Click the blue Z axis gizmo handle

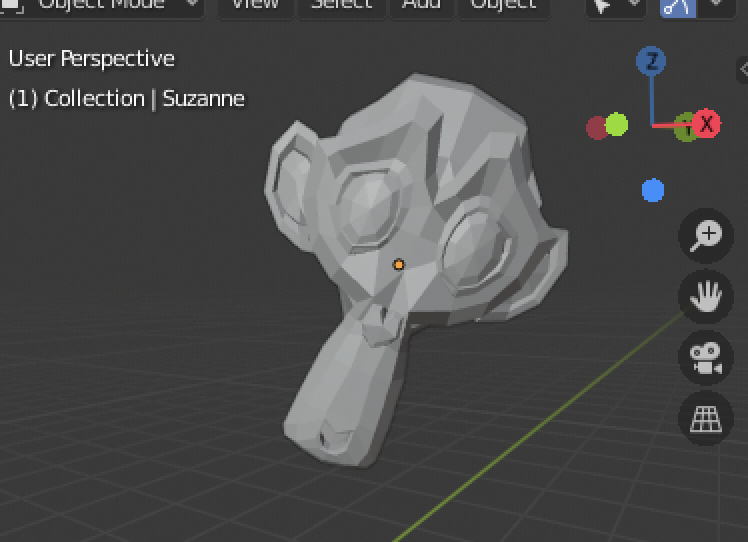coord(651,61)
